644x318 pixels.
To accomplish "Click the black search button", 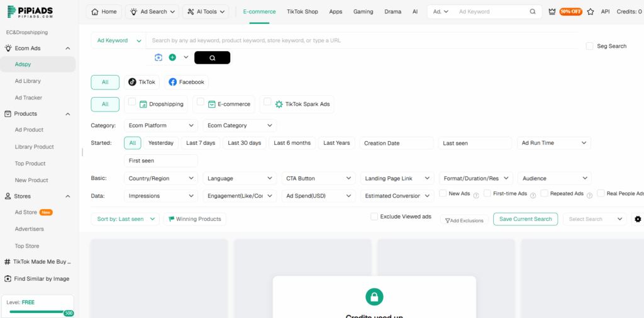I will click(213, 57).
